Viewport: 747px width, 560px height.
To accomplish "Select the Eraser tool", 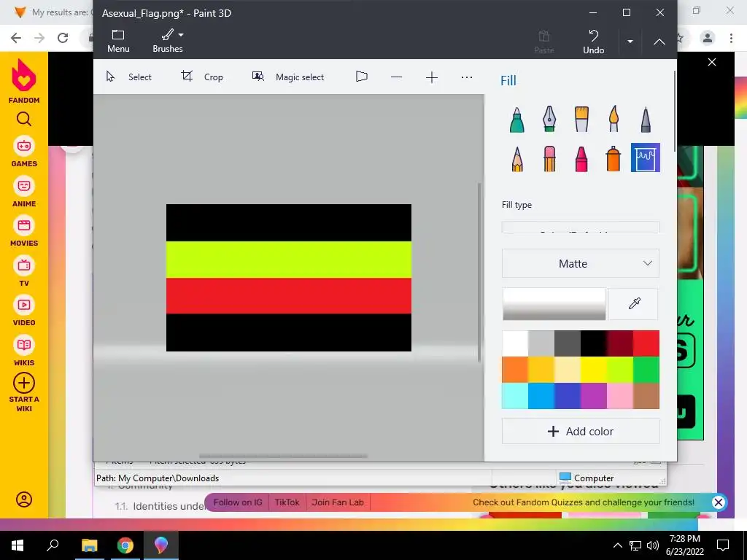I will coord(549,158).
